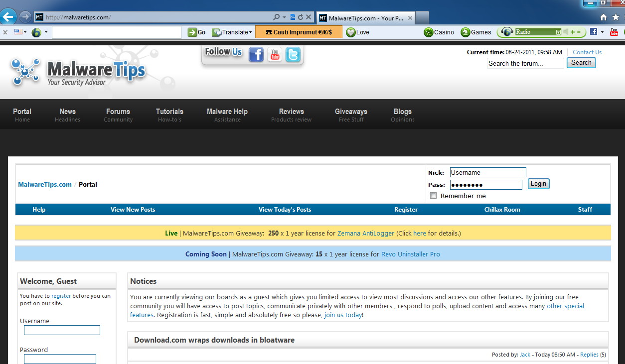625x364 pixels.
Task: Click the Cauti Imprumut toolbar button
Action: tap(299, 32)
